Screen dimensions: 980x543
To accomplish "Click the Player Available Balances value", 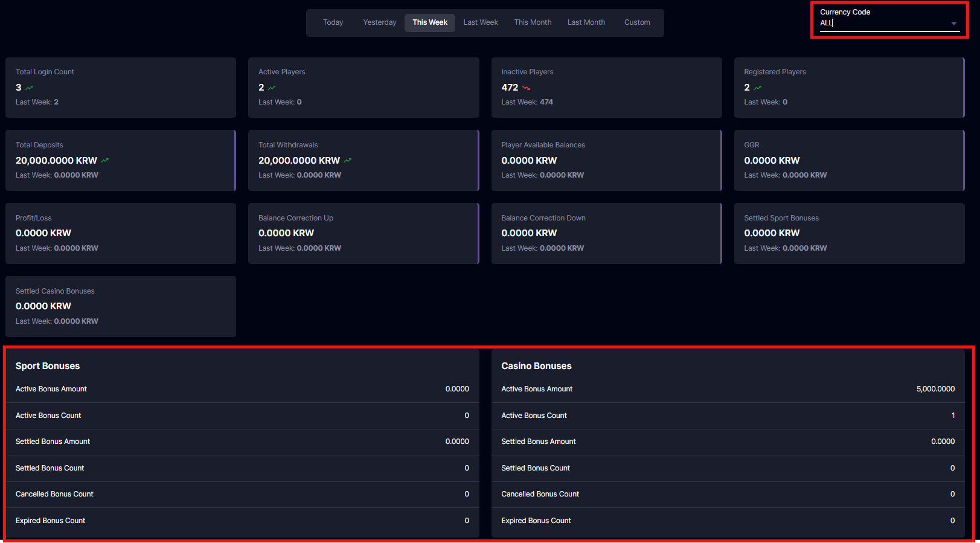I will [529, 161].
